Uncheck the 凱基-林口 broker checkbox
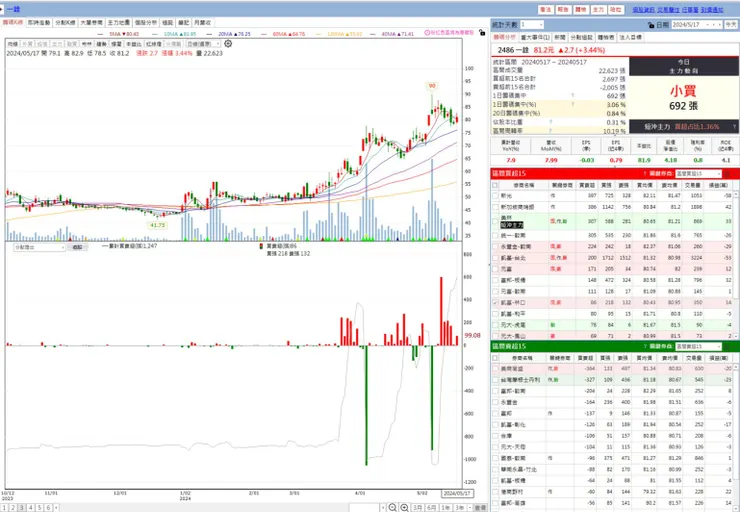Screen dimensions: 740x512 [495, 302]
